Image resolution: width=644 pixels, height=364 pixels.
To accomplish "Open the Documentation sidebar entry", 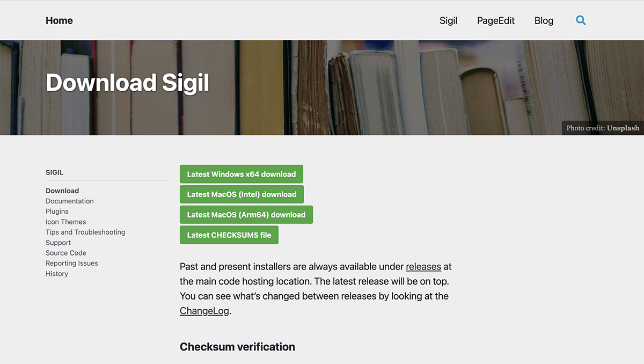I will 69,201.
